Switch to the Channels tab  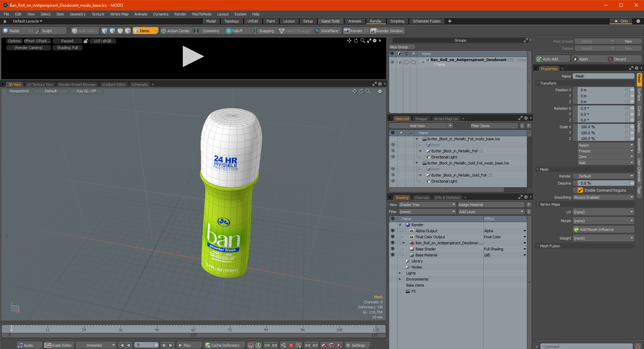pyautogui.click(x=422, y=198)
